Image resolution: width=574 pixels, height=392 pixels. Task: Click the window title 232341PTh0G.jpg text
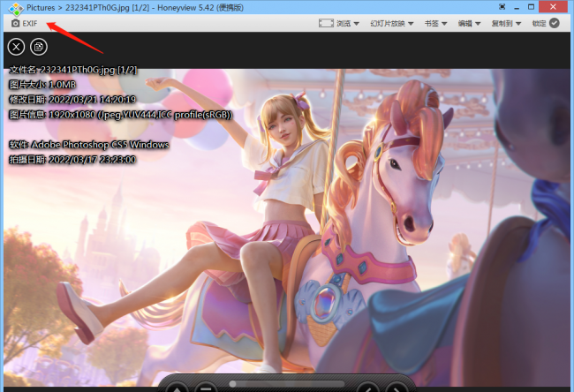[x=97, y=8]
